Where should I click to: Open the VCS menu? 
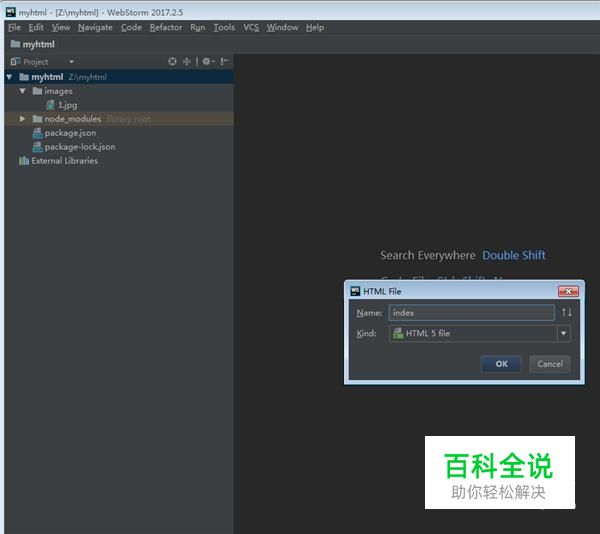[x=251, y=28]
